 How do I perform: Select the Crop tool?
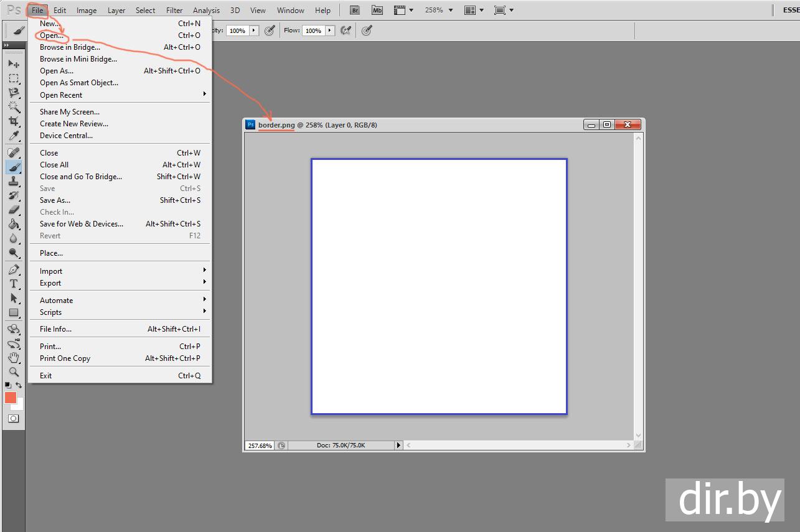click(14, 121)
